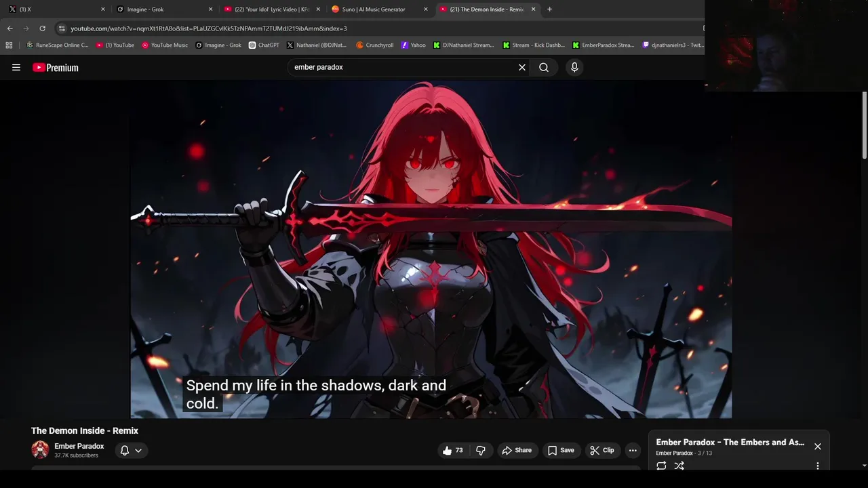Share the video
The height and width of the screenshot is (488, 868).
click(517, 450)
